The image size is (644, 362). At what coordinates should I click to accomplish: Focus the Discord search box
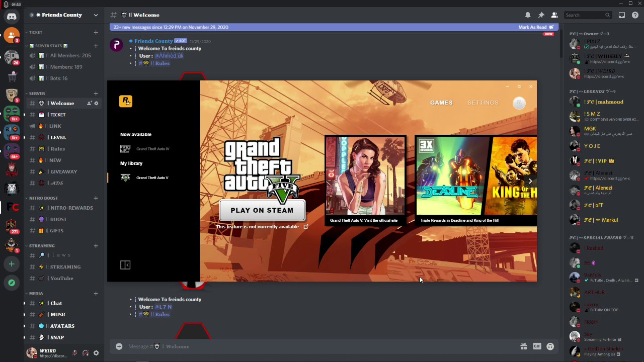587,15
